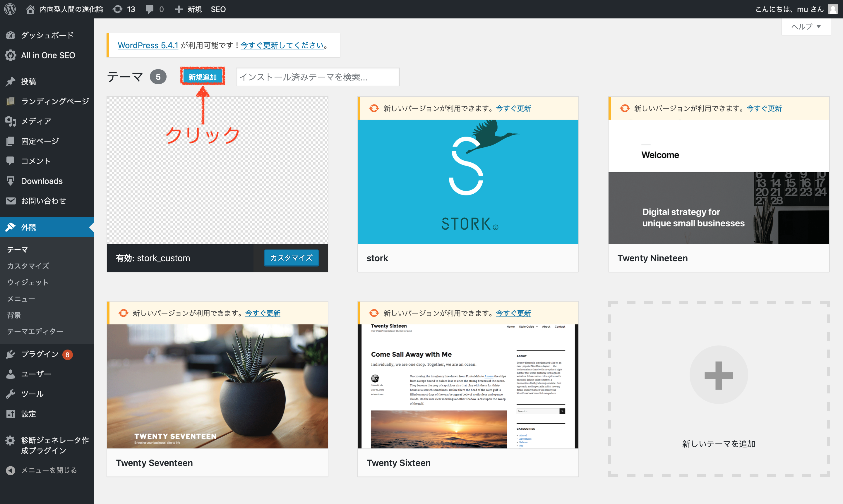Click the mu user avatar
This screenshot has height=504, width=843.
pos(833,9)
